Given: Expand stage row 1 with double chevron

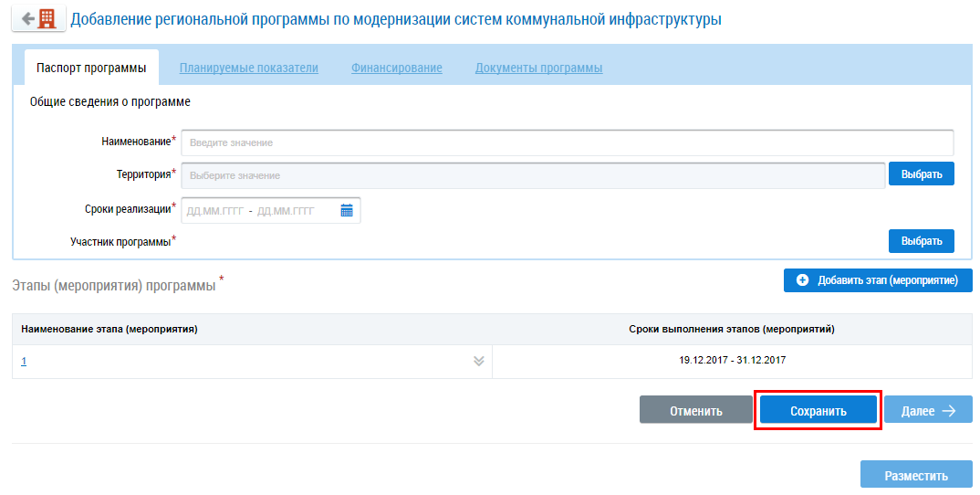Looking at the screenshot, I should point(479,361).
